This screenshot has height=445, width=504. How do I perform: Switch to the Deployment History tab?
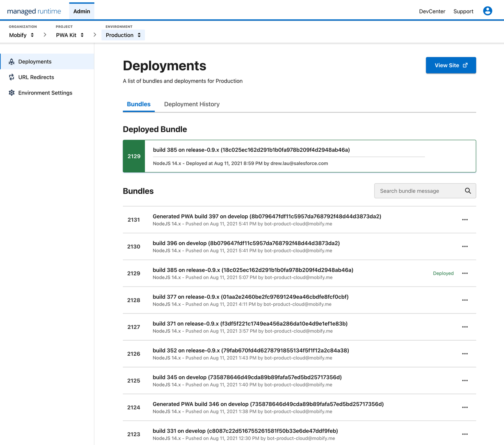point(192,104)
